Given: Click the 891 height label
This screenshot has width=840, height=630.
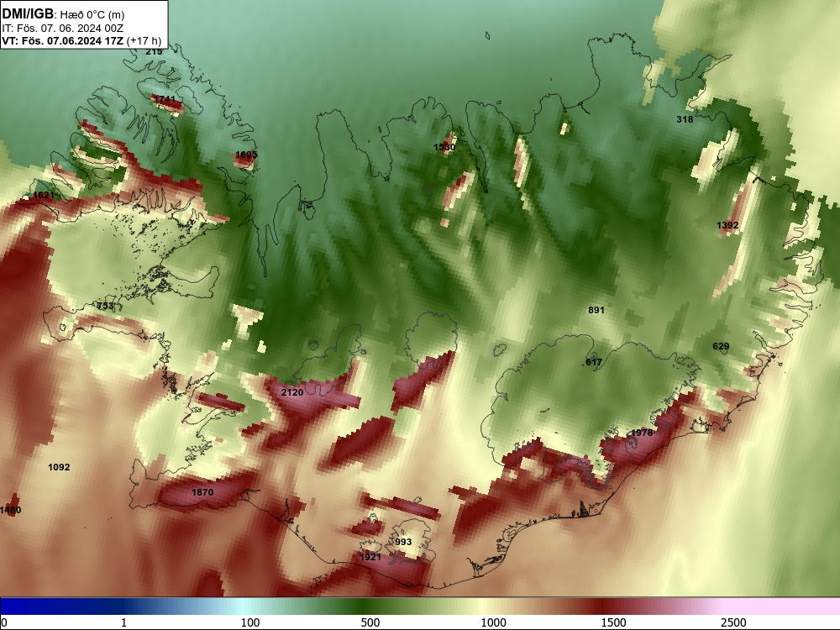Looking at the screenshot, I should coord(596,310).
